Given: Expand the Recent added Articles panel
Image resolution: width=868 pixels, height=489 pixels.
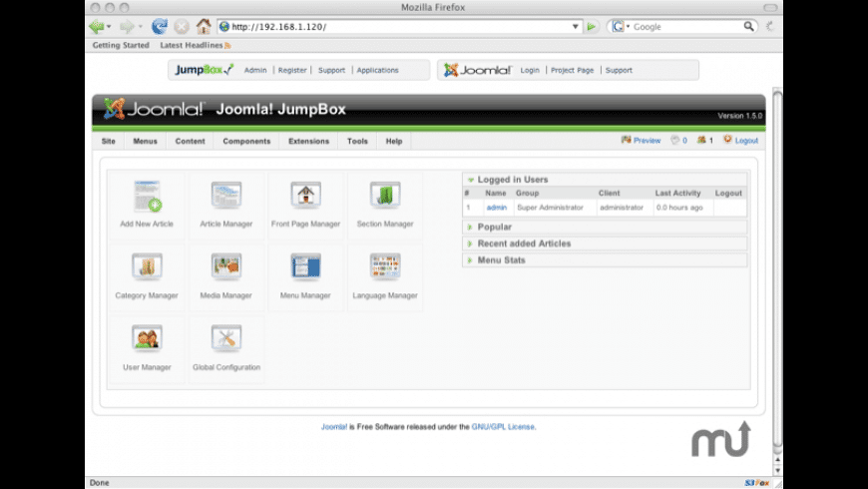Looking at the screenshot, I should click(470, 244).
